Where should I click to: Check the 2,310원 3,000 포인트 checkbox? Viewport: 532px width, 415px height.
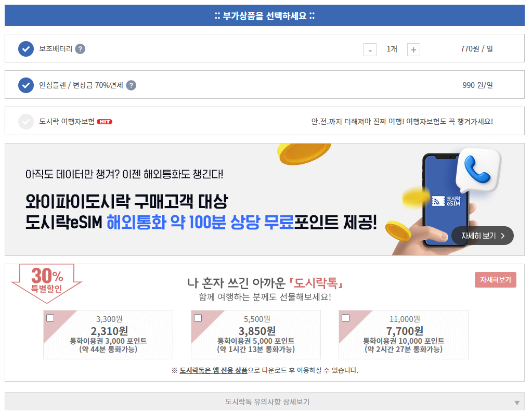[50, 318]
